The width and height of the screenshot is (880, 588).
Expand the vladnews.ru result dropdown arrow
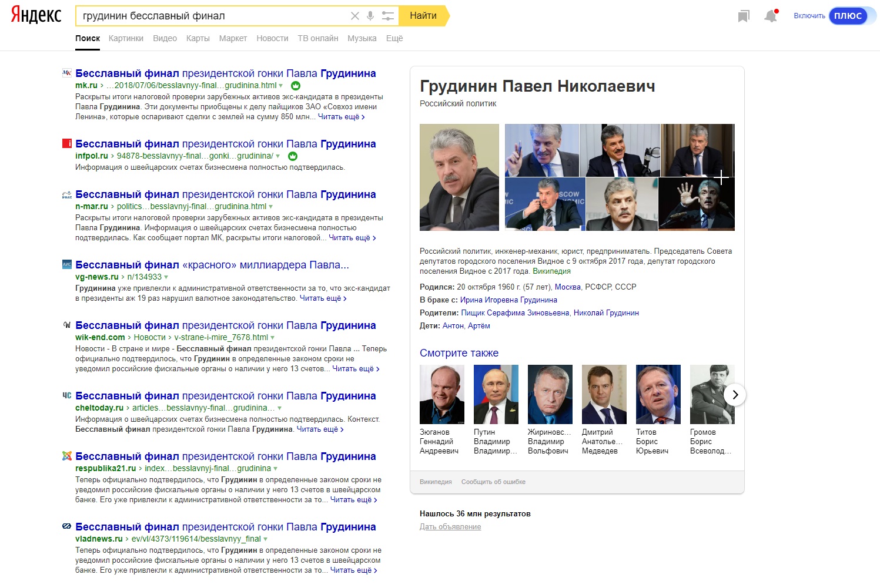(265, 539)
